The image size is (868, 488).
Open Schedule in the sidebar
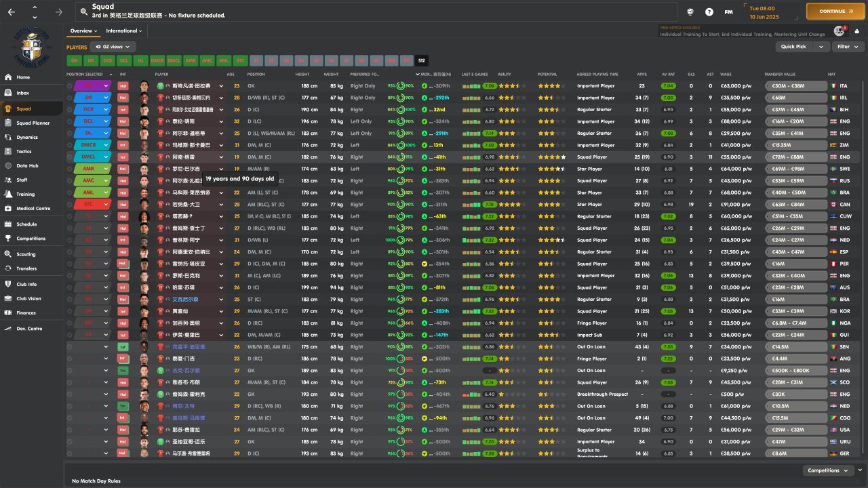pos(31,224)
